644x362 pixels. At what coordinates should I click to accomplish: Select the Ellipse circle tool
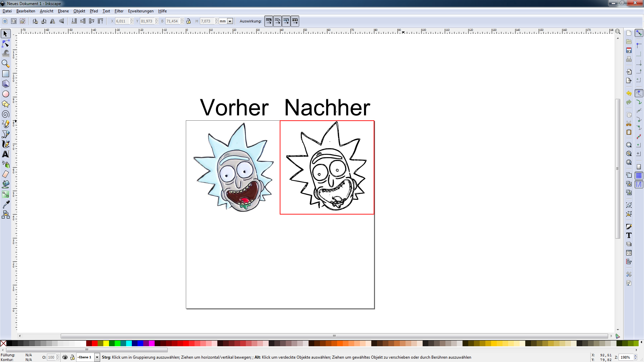pyautogui.click(x=5, y=94)
